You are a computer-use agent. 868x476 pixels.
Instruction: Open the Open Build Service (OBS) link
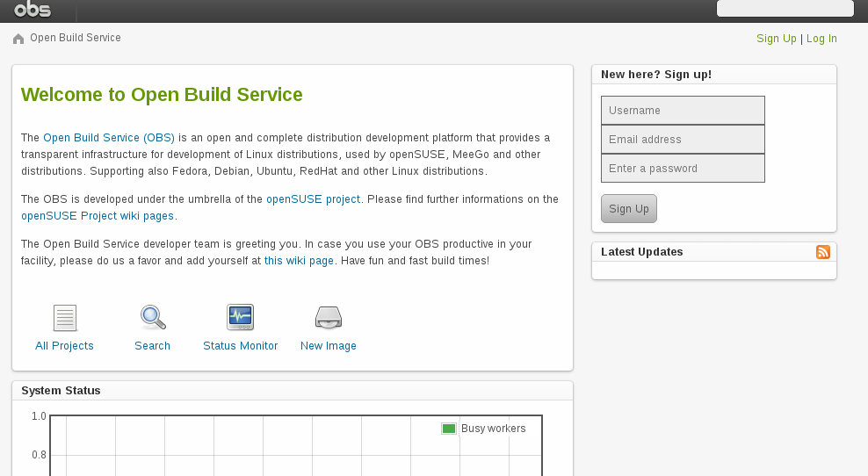click(109, 137)
